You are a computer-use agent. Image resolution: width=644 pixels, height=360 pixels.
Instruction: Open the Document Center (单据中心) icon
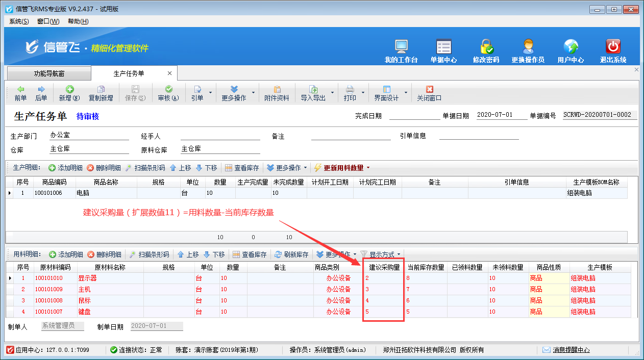tap(443, 47)
